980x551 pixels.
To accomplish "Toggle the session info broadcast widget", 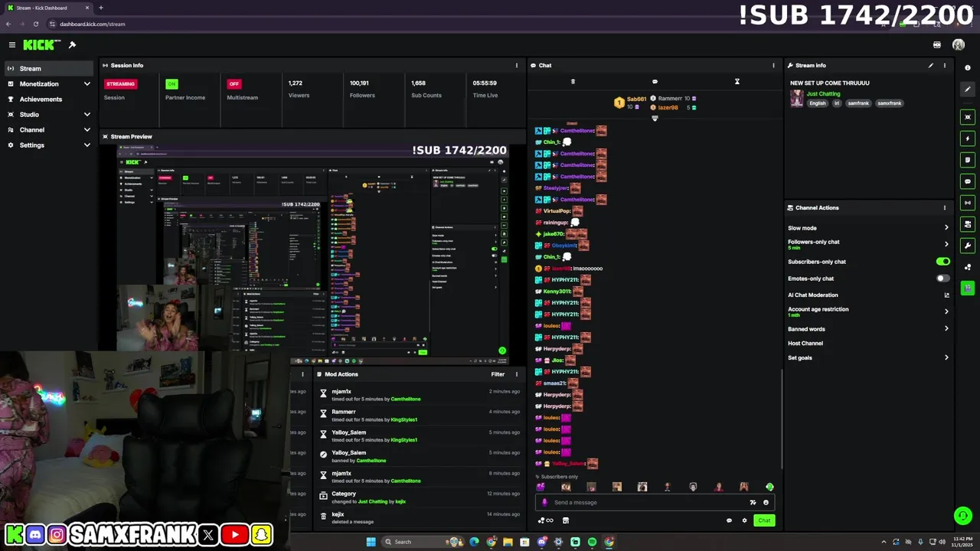I will click(968, 203).
